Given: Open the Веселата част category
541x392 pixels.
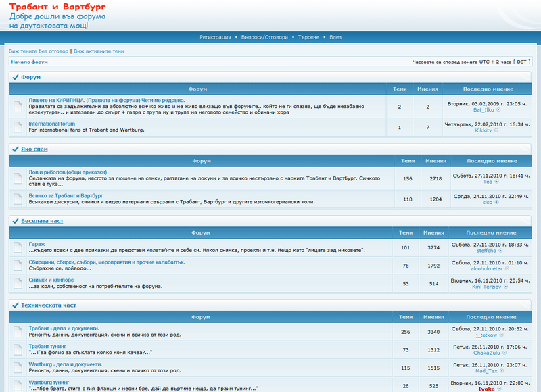Looking at the screenshot, I should [42, 221].
